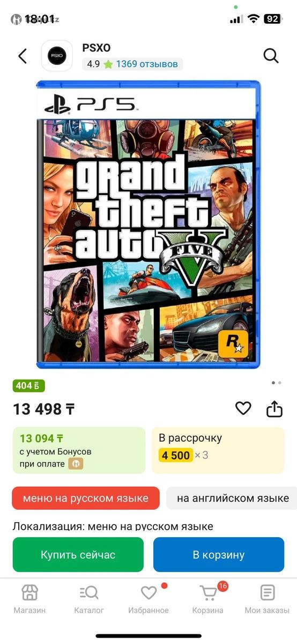Viewport: 297px width, 644px height.
Task: Open the Каталог tab
Action: tap(89, 599)
